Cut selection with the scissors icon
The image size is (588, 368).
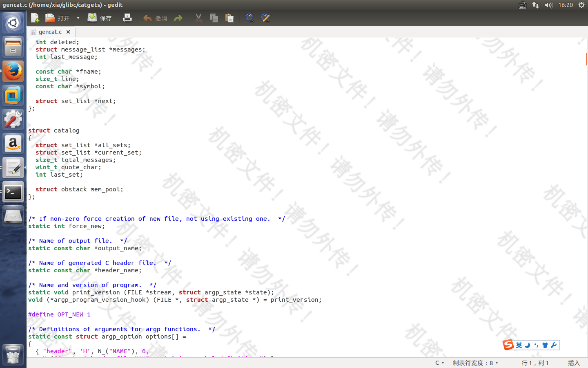click(198, 18)
